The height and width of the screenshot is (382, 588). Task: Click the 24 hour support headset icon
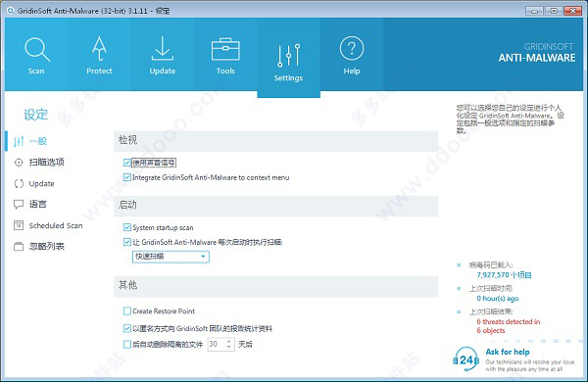coord(465,359)
